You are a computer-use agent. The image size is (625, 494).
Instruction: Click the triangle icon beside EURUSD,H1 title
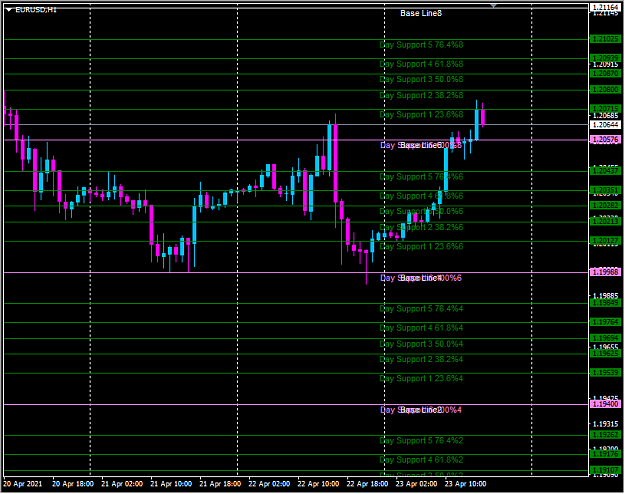(x=9, y=10)
